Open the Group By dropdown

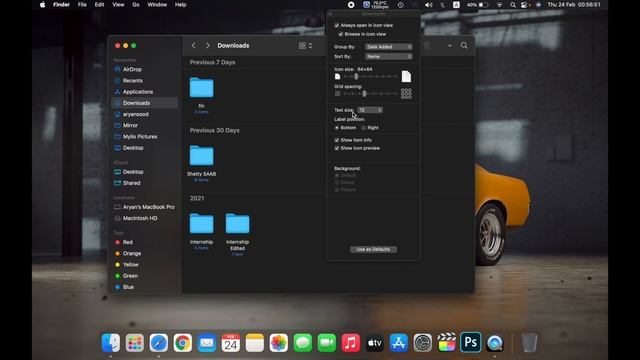(x=389, y=47)
